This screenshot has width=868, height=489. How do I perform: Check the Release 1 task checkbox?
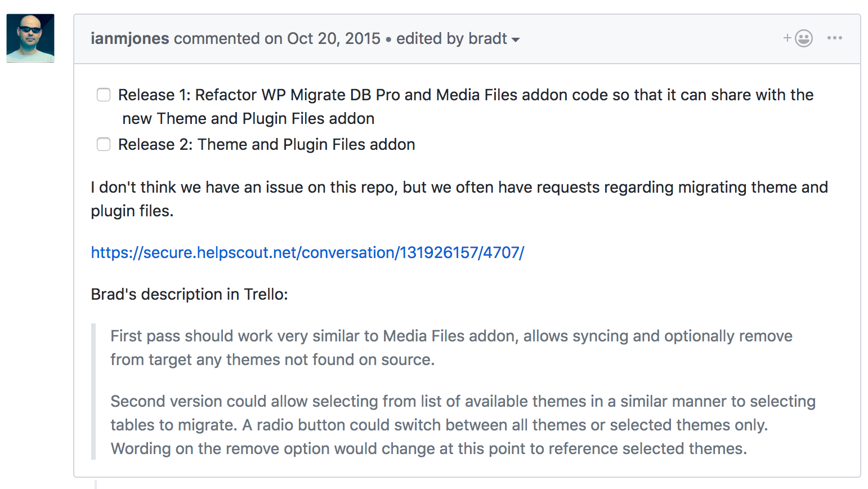click(104, 95)
